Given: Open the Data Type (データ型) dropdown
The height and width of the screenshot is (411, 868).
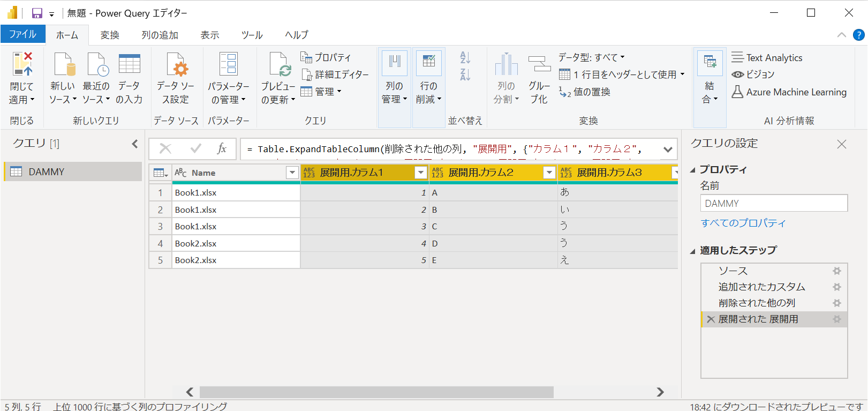Looking at the screenshot, I should tap(592, 57).
